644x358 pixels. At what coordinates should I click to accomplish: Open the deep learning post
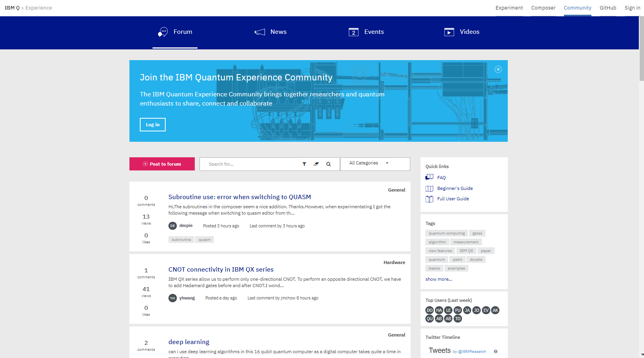[x=189, y=342]
